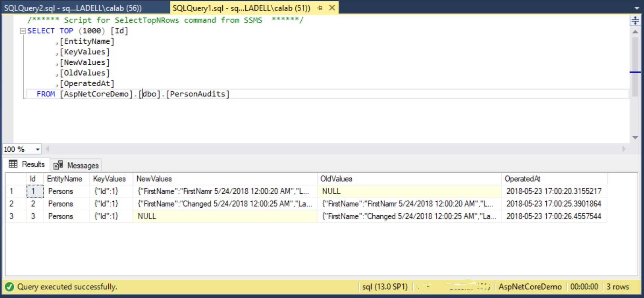Click KeyValues cell in row 3
The width and height of the screenshot is (644, 298).
coord(111,216)
